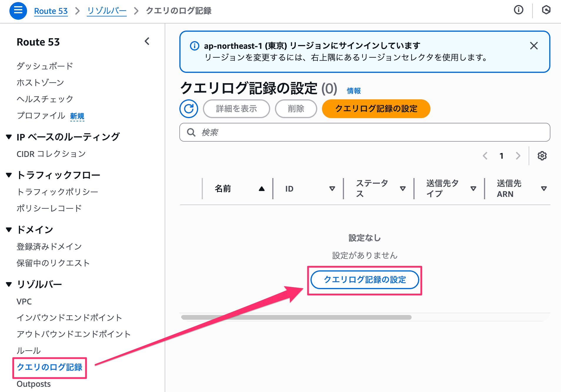
Task: Click the Route 53 breadcrumb link
Action: 51,11
